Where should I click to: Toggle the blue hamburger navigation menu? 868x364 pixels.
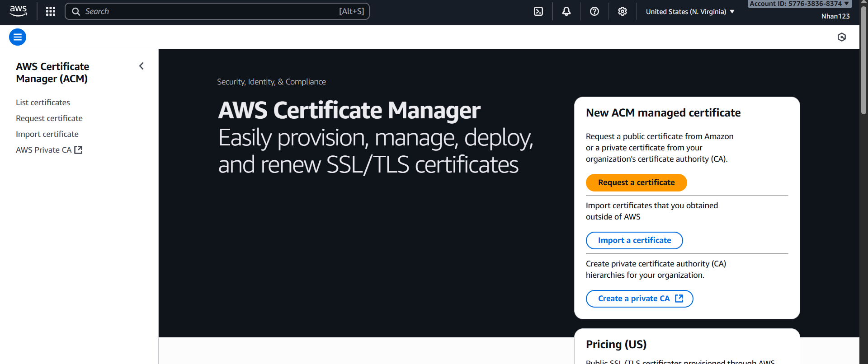(18, 37)
